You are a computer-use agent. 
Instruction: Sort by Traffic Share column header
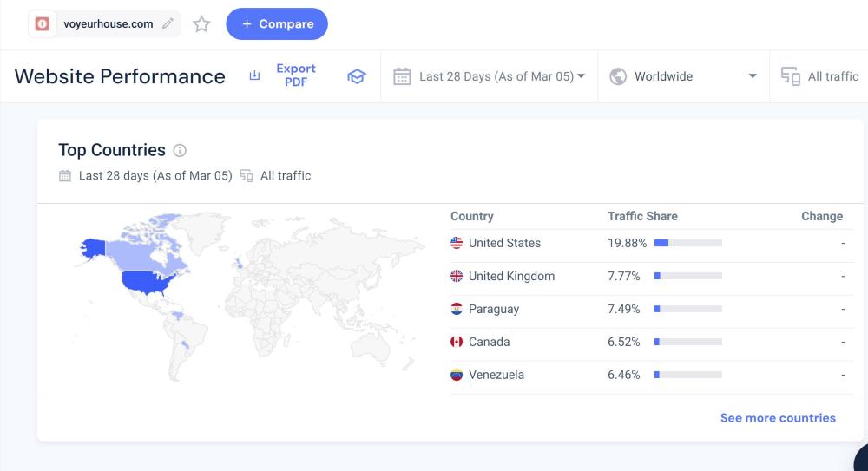642,216
